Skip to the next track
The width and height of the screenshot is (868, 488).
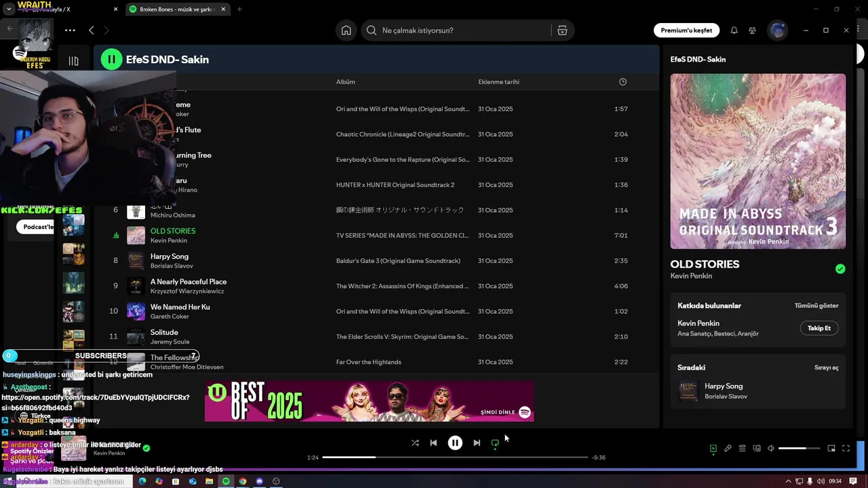(x=477, y=443)
